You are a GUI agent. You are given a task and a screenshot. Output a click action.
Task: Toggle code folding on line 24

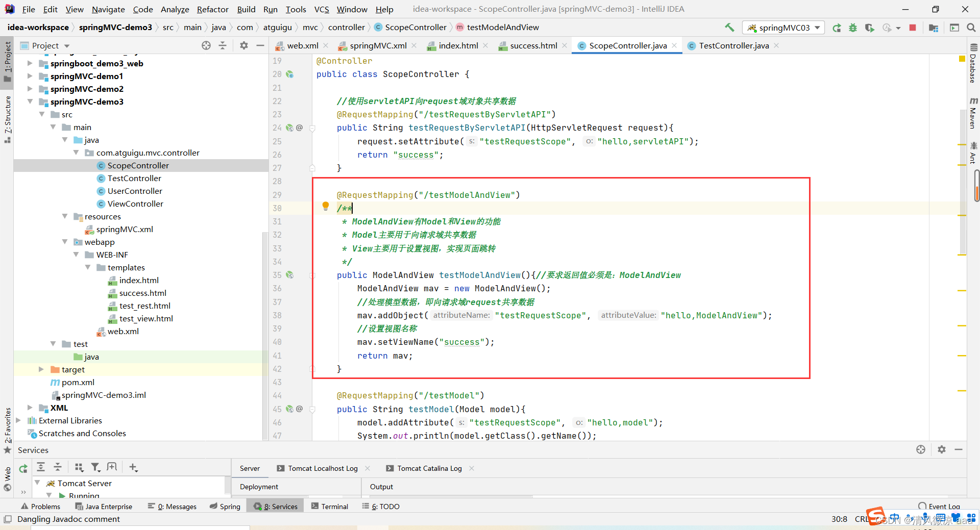click(x=312, y=128)
